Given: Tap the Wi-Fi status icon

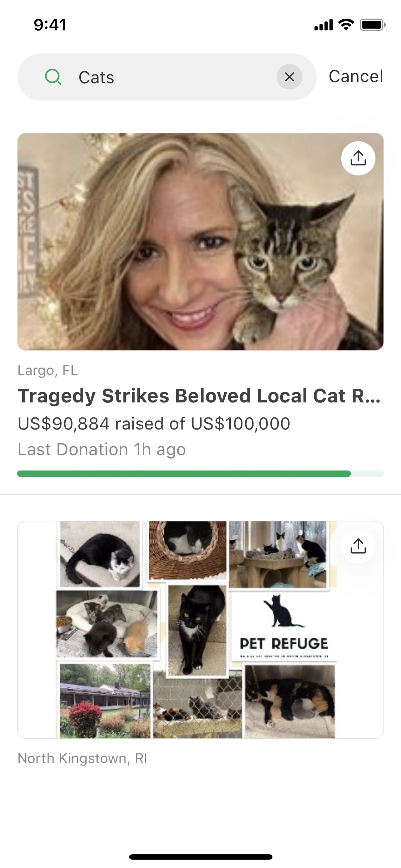Looking at the screenshot, I should pyautogui.click(x=346, y=25).
